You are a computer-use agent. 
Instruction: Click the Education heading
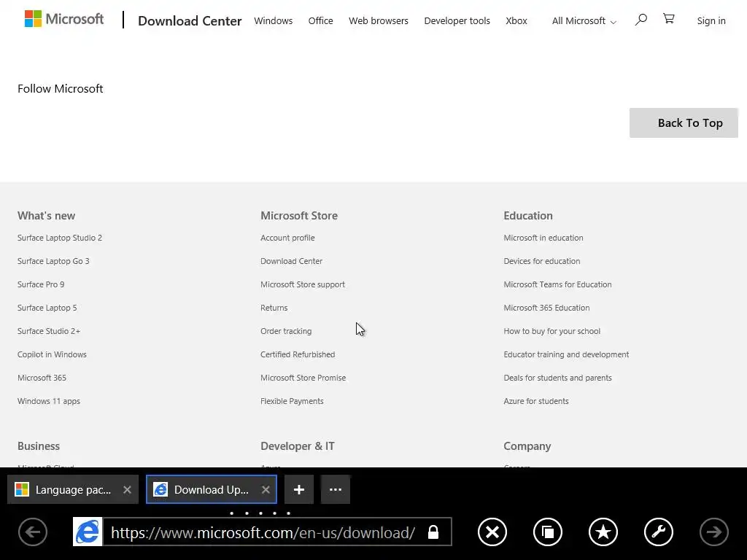coord(528,216)
